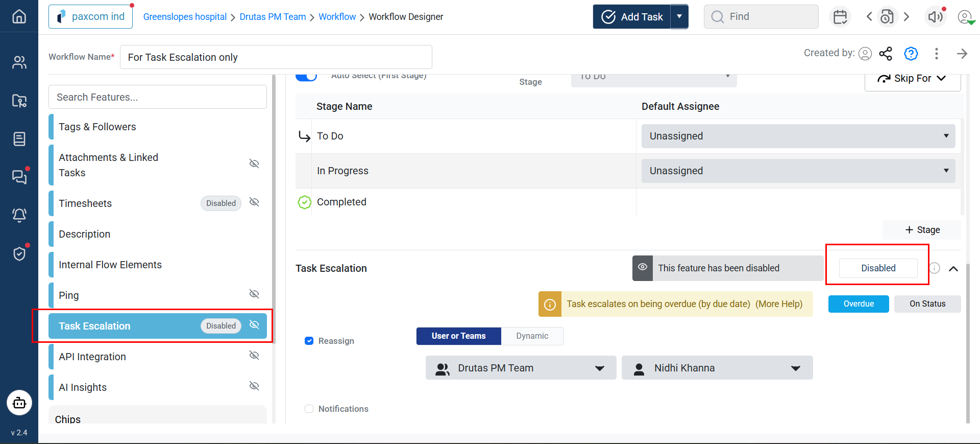The height and width of the screenshot is (444, 980).
Task: Open the calendar icon in top bar
Action: click(840, 17)
